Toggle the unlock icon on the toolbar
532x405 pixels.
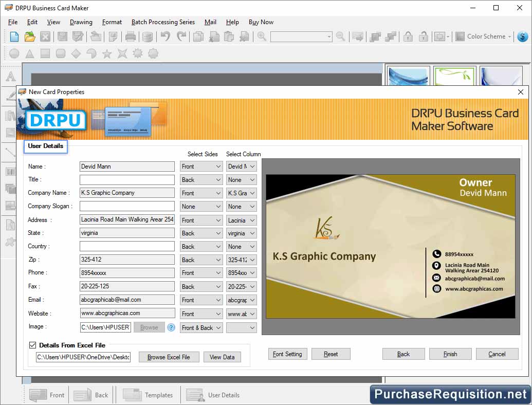coord(423,36)
